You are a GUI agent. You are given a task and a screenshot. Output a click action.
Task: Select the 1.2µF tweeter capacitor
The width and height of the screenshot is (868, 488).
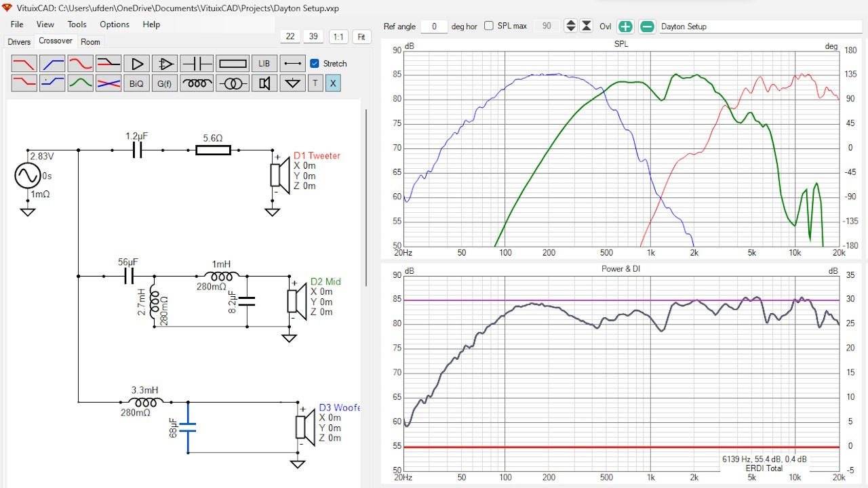pyautogui.click(x=137, y=150)
